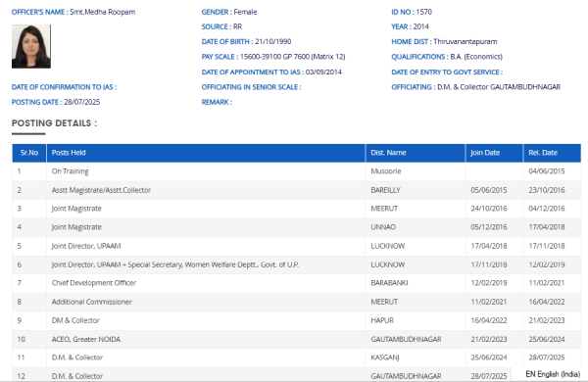Click the GENDER value Female
Image resolution: width=588 pixels, height=382 pixels.
pyautogui.click(x=245, y=12)
